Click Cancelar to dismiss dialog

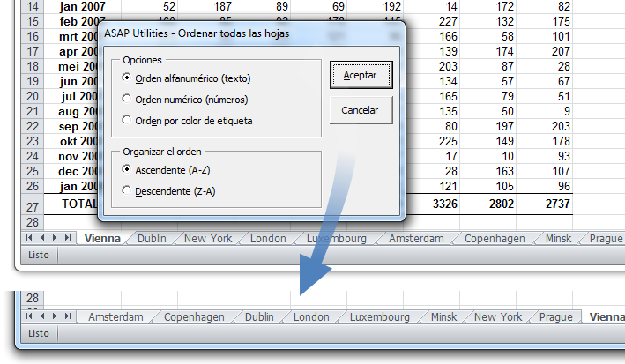pyautogui.click(x=361, y=110)
